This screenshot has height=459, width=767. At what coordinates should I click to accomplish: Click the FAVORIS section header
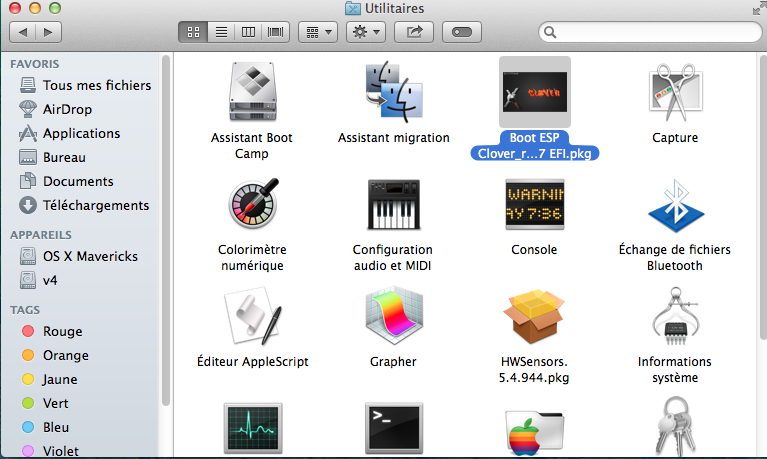[34, 64]
